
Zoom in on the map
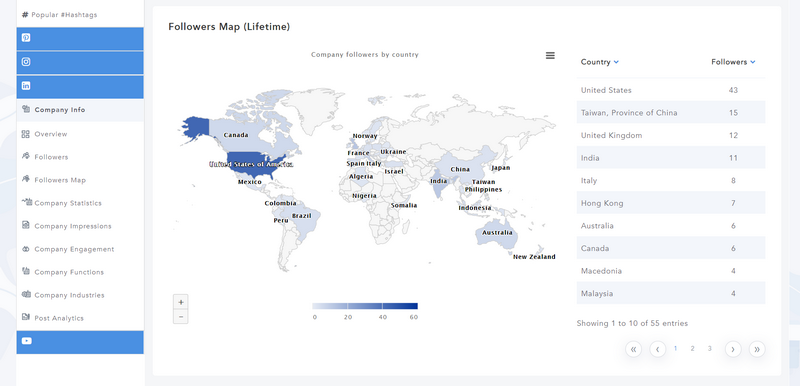(181, 302)
